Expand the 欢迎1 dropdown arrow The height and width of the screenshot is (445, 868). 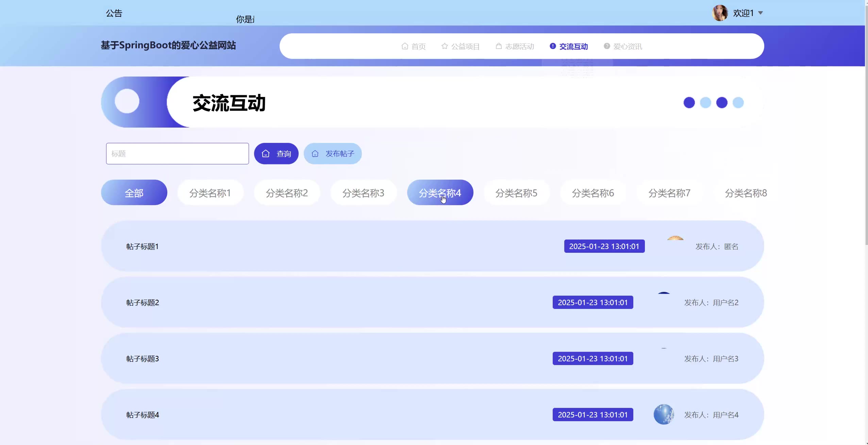[761, 13]
